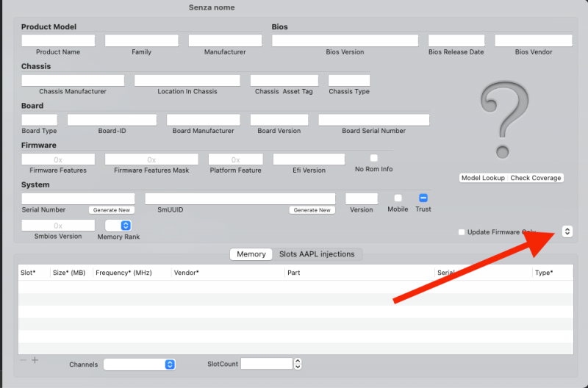Click the Chassis Type field
588x388 pixels.
[349, 80]
